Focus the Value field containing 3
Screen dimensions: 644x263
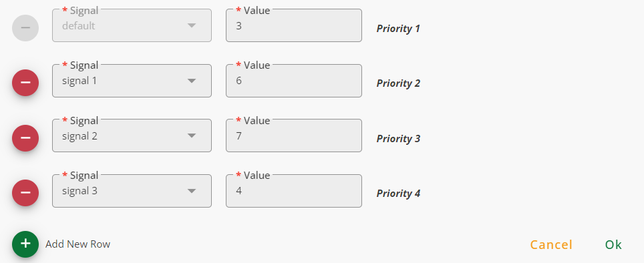click(294, 25)
